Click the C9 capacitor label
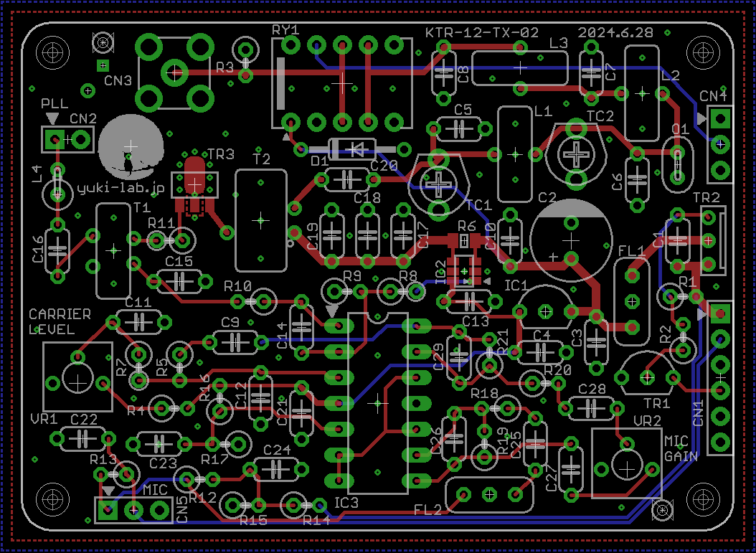756x553 pixels. pyautogui.click(x=230, y=321)
